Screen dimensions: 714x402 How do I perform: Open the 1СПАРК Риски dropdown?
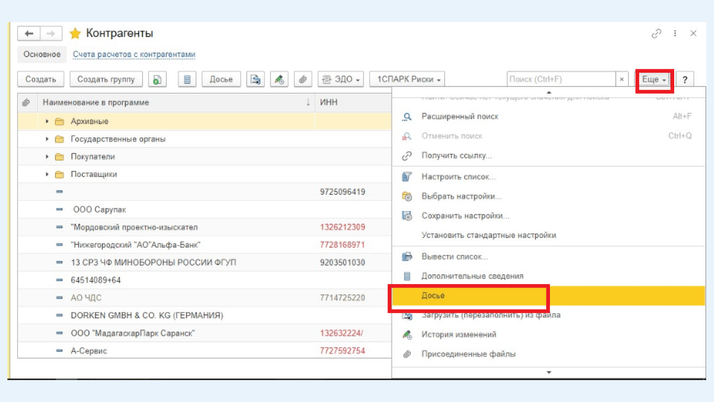[408, 79]
